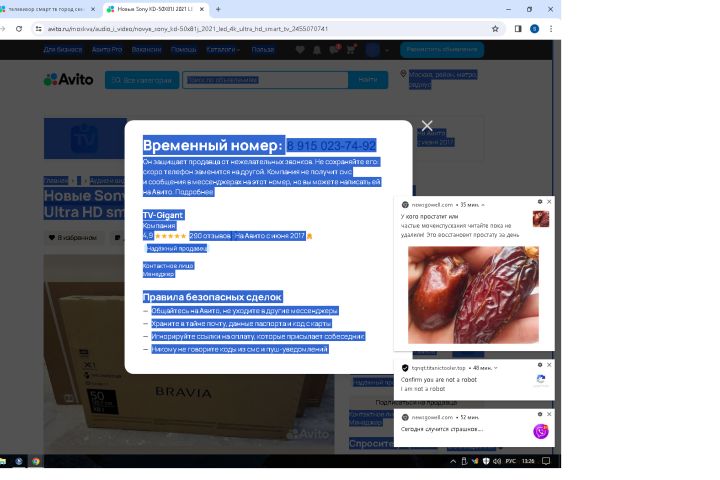Open the 'Все категории' button
The height and width of the screenshot is (480, 720).
tap(142, 80)
